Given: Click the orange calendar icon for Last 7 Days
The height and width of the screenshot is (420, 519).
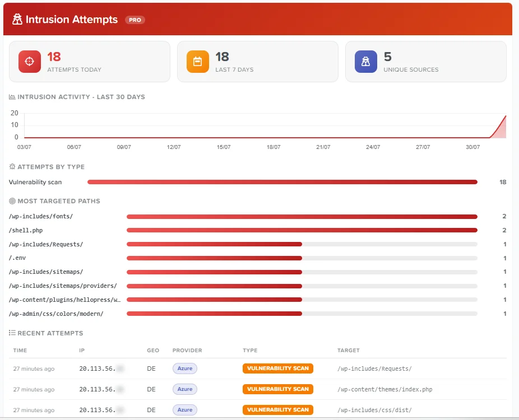Looking at the screenshot, I should pyautogui.click(x=198, y=62).
